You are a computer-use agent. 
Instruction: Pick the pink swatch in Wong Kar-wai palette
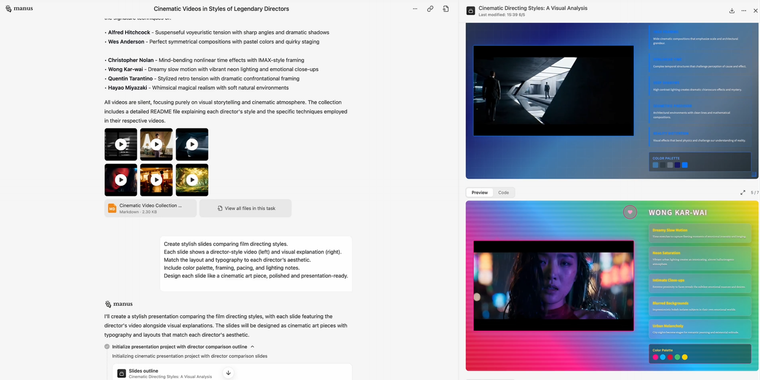(x=655, y=357)
